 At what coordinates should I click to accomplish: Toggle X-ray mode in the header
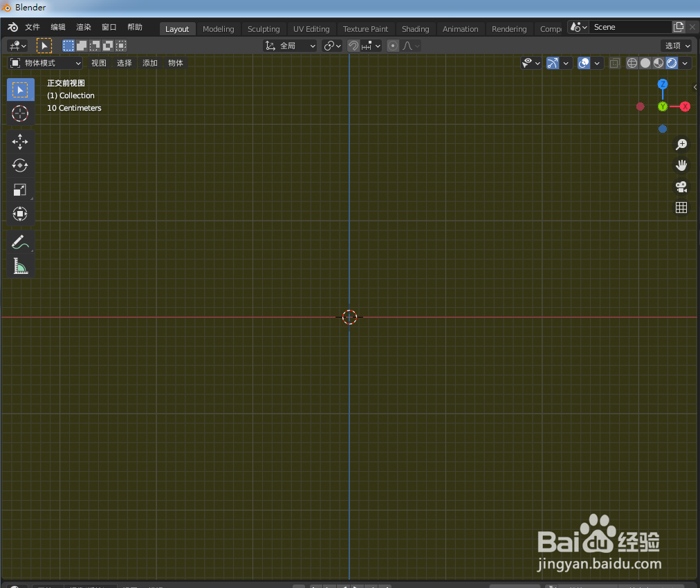tap(614, 63)
